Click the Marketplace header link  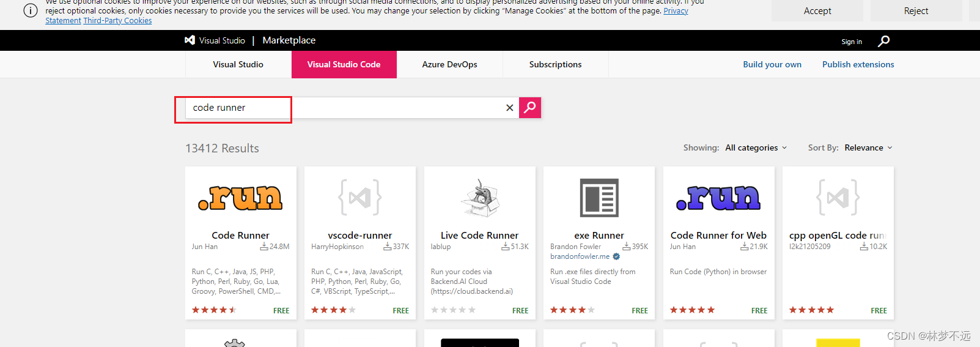pos(289,40)
